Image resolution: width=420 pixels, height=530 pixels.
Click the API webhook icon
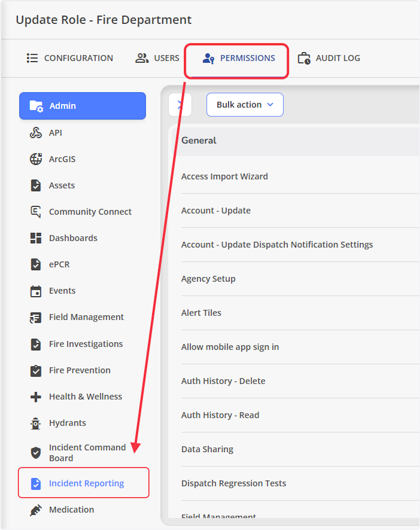(x=36, y=133)
